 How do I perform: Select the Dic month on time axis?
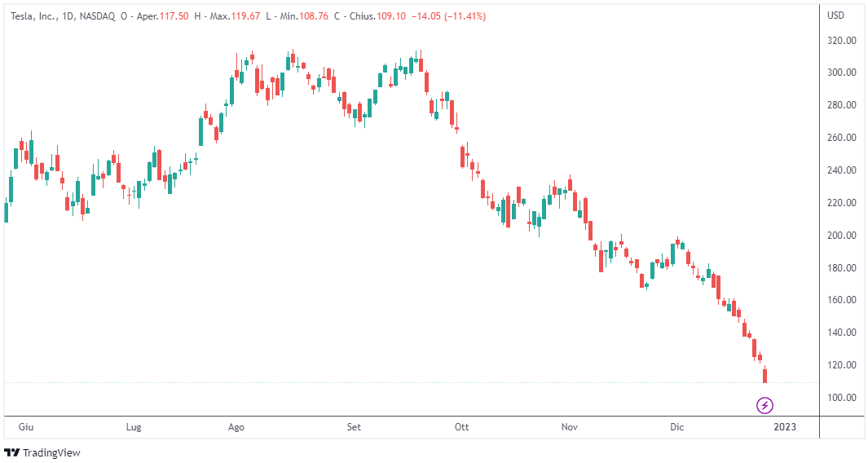click(x=676, y=426)
